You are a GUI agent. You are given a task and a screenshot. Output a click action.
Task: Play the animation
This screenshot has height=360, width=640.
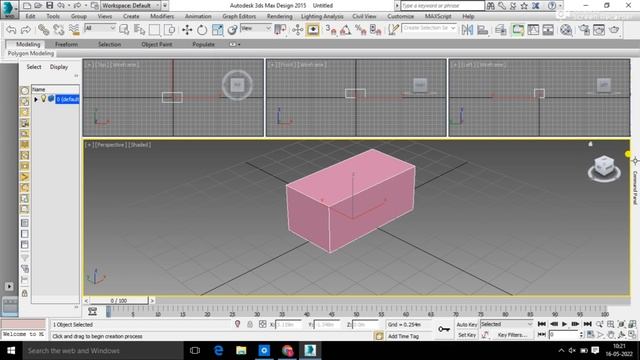point(564,324)
